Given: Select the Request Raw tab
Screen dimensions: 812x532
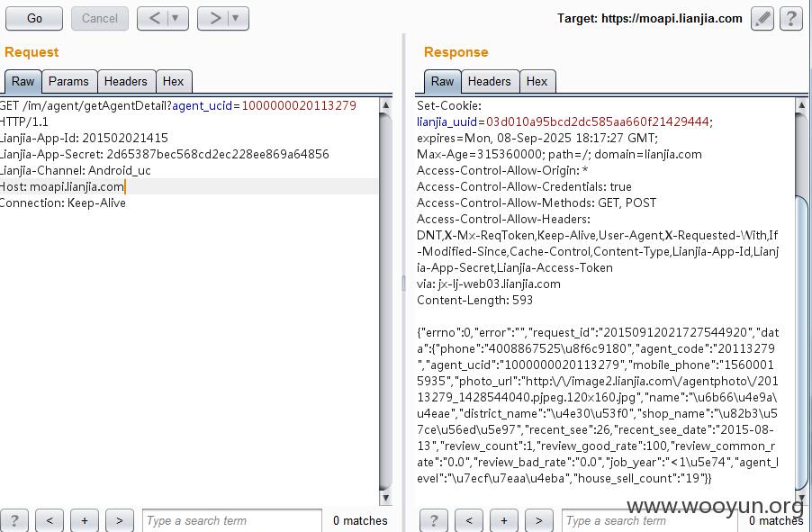Looking at the screenshot, I should tap(23, 81).
